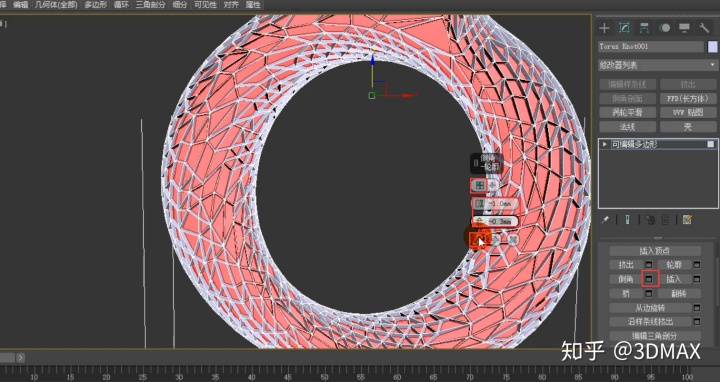The width and height of the screenshot is (720, 382).
Task: Click frame 50 on the timeline ruler
Action: click(x=324, y=377)
